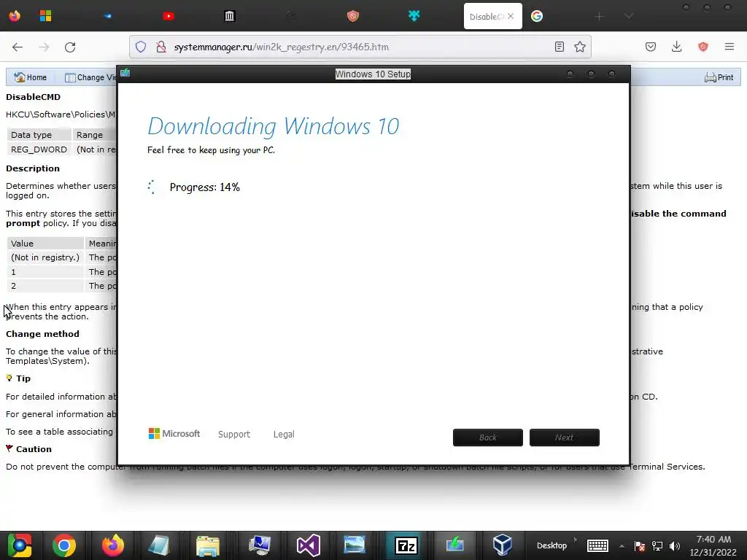Switch to the Google tab
Viewport: 747px width, 560px height.
click(537, 16)
